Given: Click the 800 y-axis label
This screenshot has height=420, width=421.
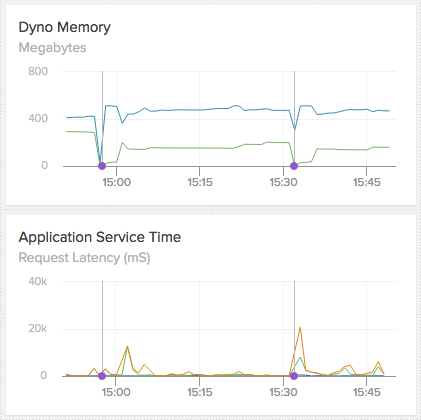Looking at the screenshot, I should pyautogui.click(x=38, y=71).
